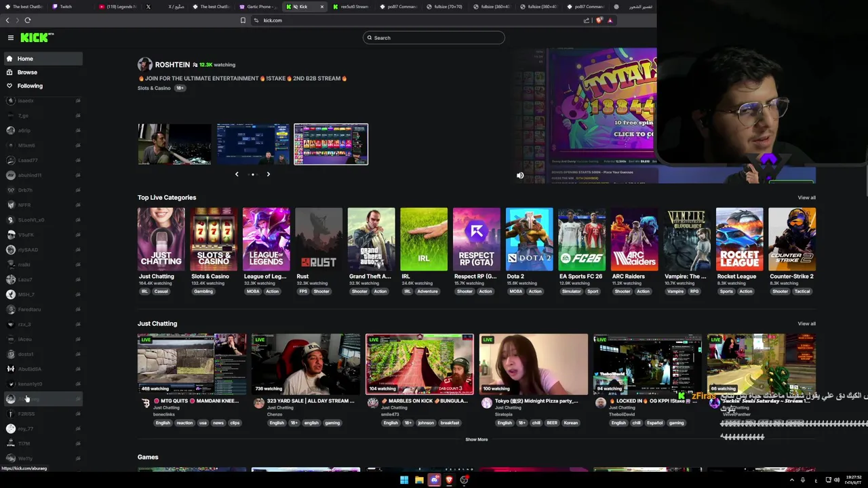This screenshot has width=868, height=488.
Task: Open 323 YARD SALE stream thumbnail by Chenzo
Action: (x=306, y=364)
